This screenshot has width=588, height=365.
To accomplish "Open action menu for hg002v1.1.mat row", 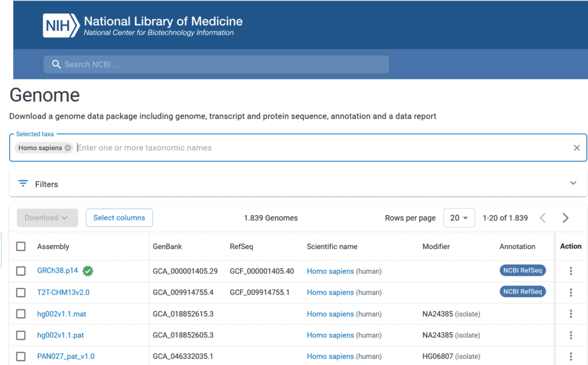I will pyautogui.click(x=571, y=314).
